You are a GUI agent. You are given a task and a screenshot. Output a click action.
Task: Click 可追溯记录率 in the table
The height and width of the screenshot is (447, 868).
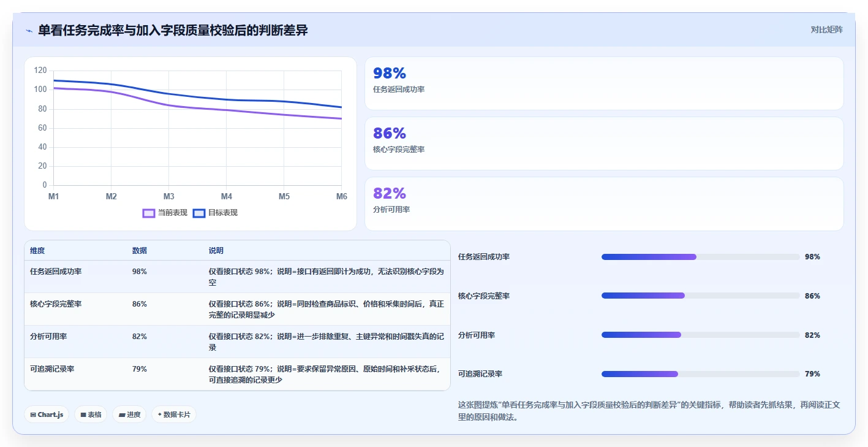pyautogui.click(x=52, y=369)
